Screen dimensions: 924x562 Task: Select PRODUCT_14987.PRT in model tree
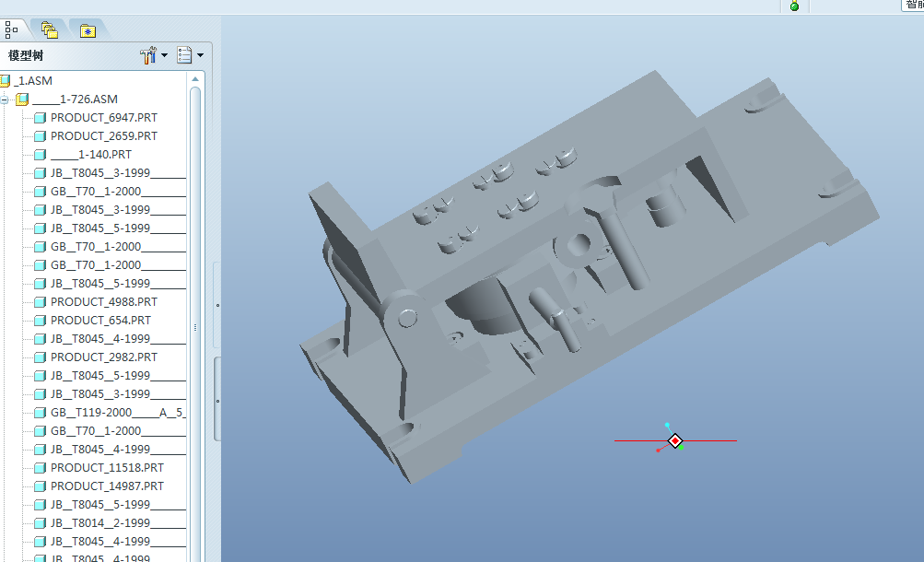(107, 486)
